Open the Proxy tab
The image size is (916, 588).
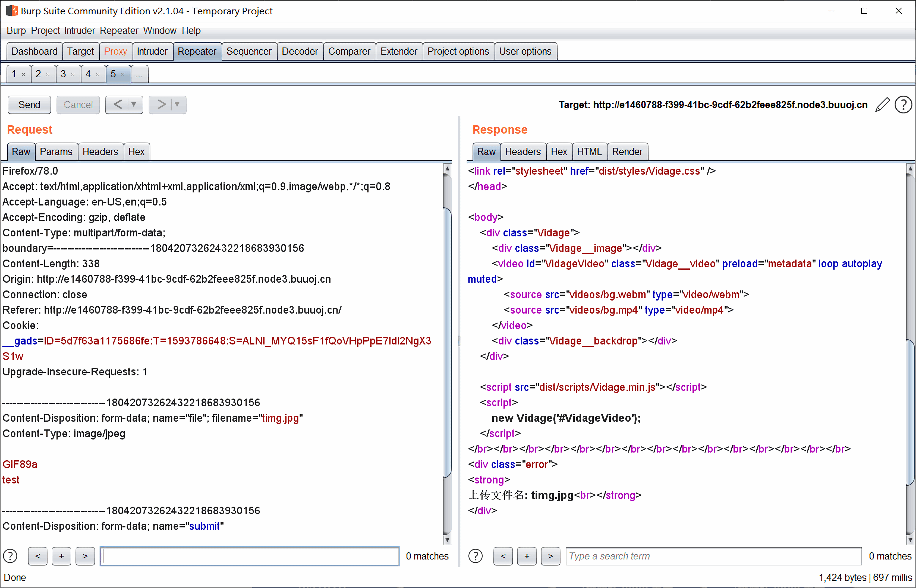[x=115, y=51]
